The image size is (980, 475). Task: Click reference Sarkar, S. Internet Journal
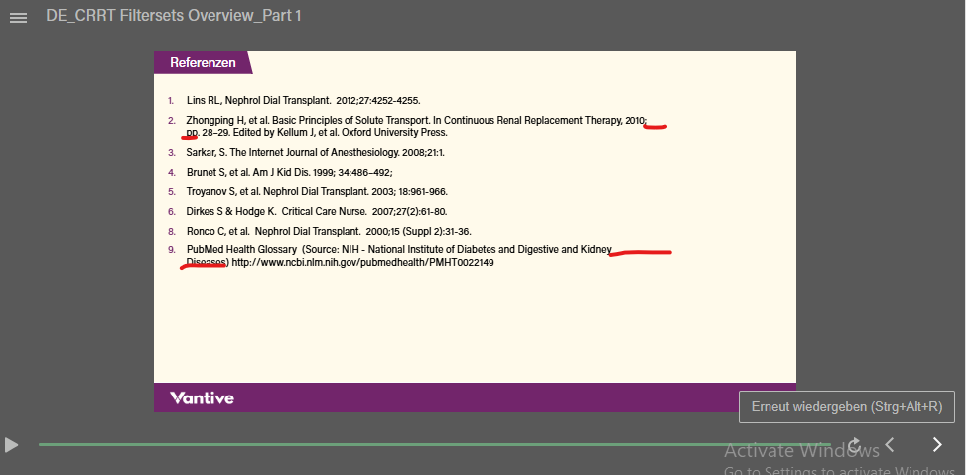click(316, 153)
